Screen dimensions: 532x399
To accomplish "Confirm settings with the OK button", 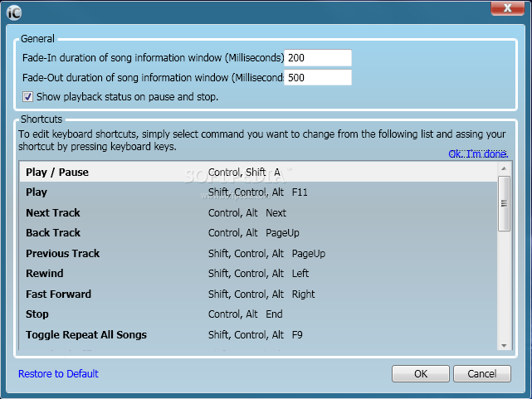I will (x=421, y=373).
